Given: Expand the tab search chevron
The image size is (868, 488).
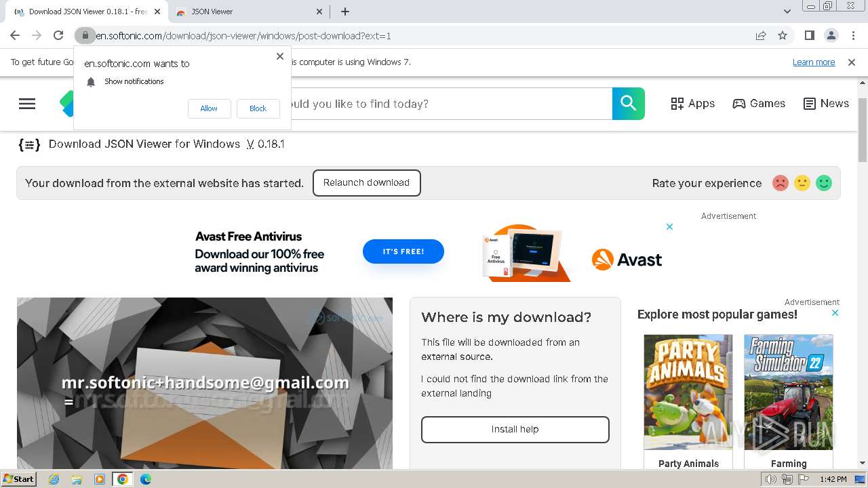Looking at the screenshot, I should [x=787, y=12].
